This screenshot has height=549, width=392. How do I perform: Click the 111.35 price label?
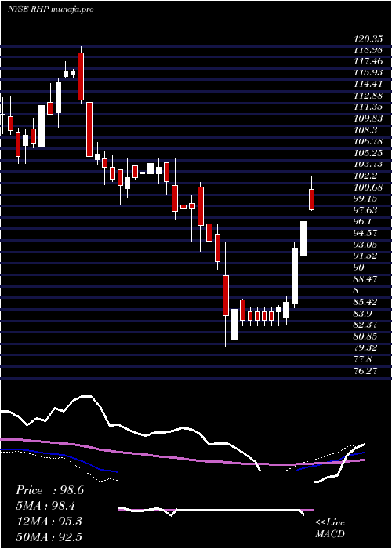pyautogui.click(x=368, y=107)
